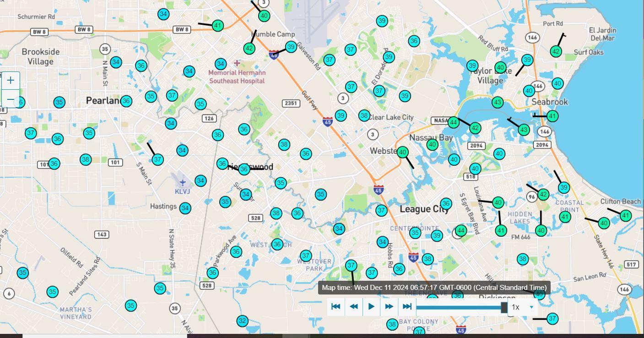Click the timeline slider handle
The image size is (644, 338).
504,307
